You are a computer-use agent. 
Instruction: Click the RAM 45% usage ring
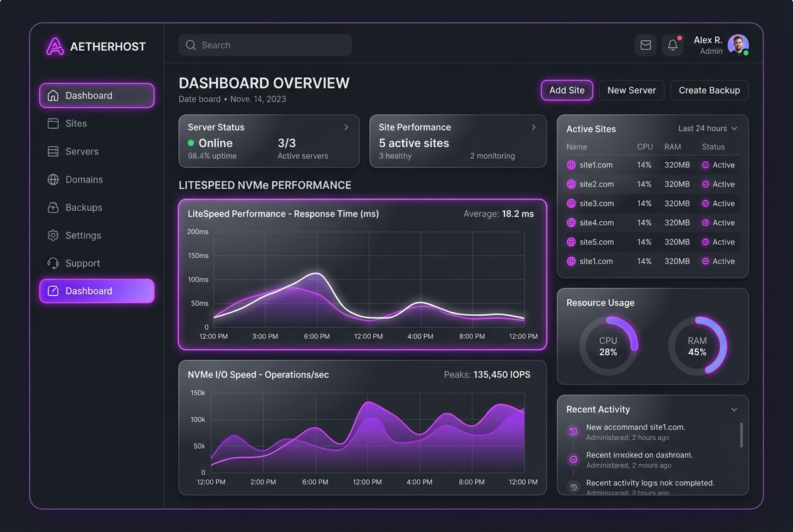click(x=697, y=346)
